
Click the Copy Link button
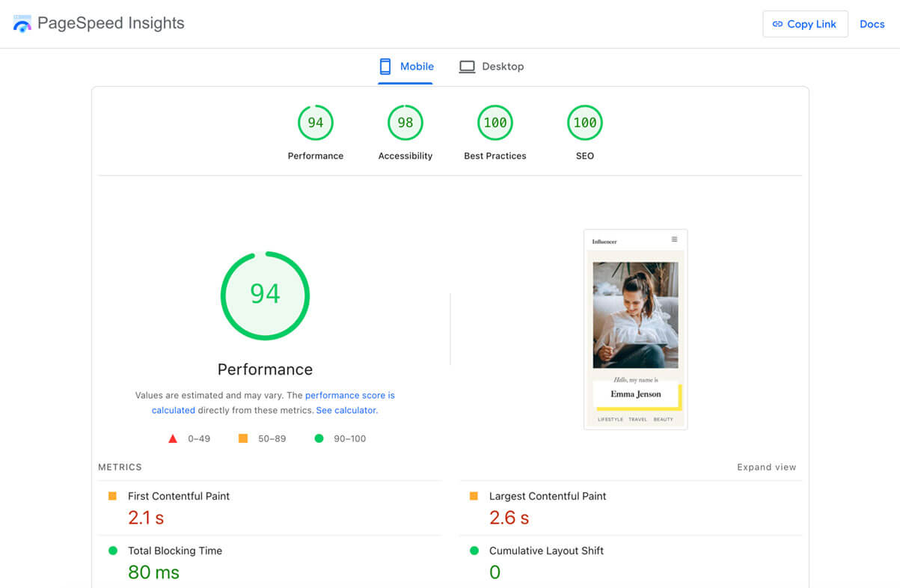(805, 24)
